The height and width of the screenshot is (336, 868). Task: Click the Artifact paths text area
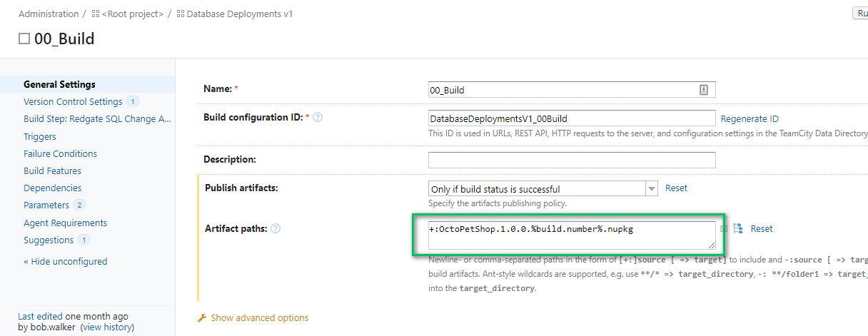pos(571,235)
